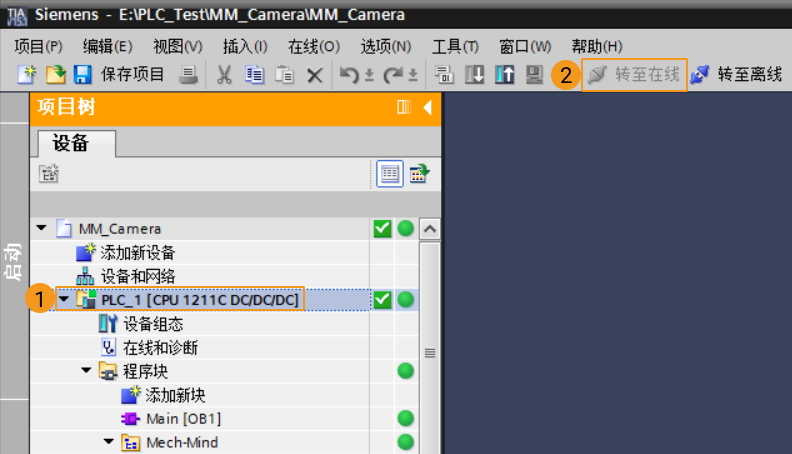Click the green checkmark beside MM_Camera
The width and height of the screenshot is (792, 454).
[x=382, y=229]
